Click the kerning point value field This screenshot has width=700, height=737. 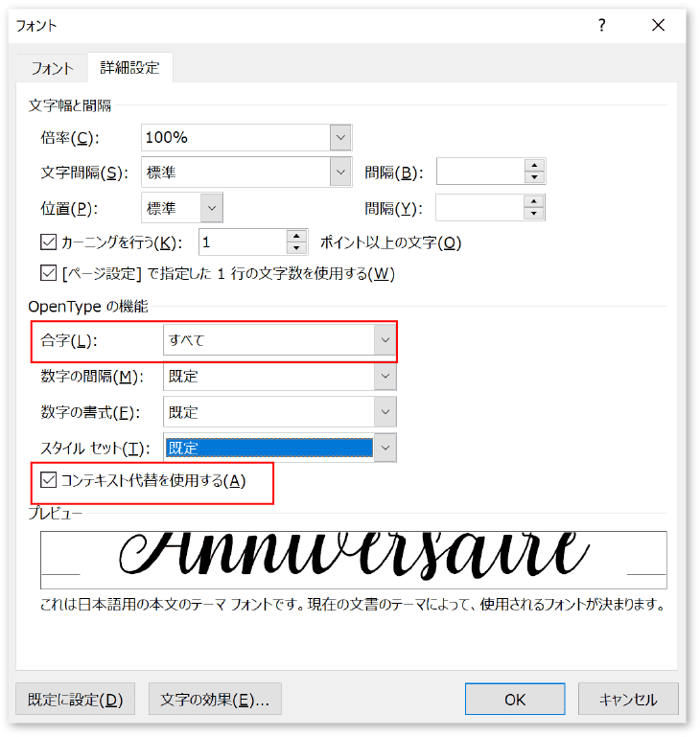(243, 242)
